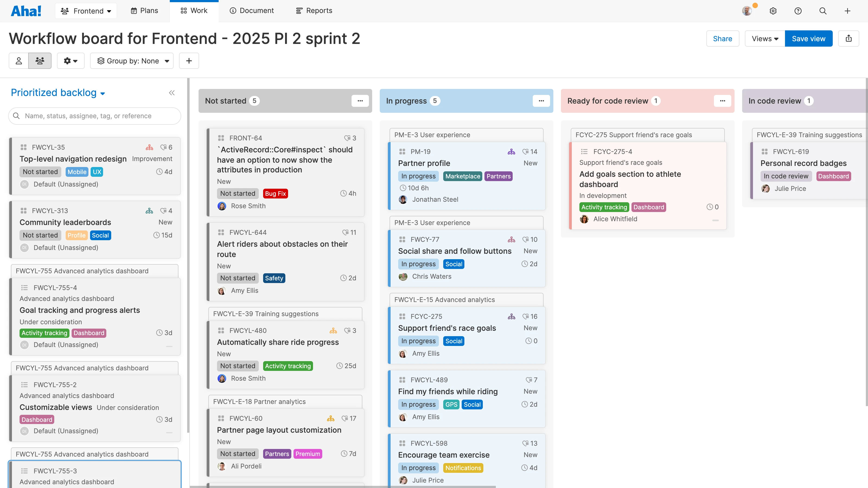Toggle the single-person view button
This screenshot has height=488, width=868.
[19, 61]
